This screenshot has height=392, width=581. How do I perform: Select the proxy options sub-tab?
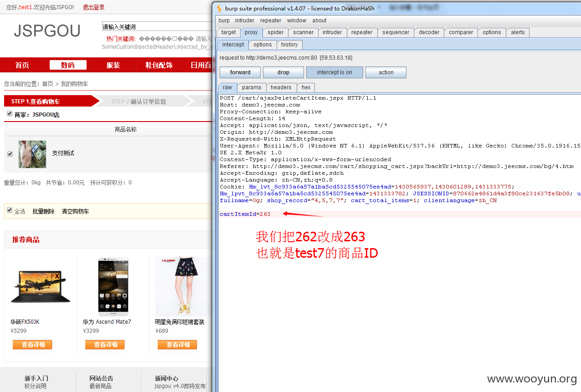pos(262,45)
